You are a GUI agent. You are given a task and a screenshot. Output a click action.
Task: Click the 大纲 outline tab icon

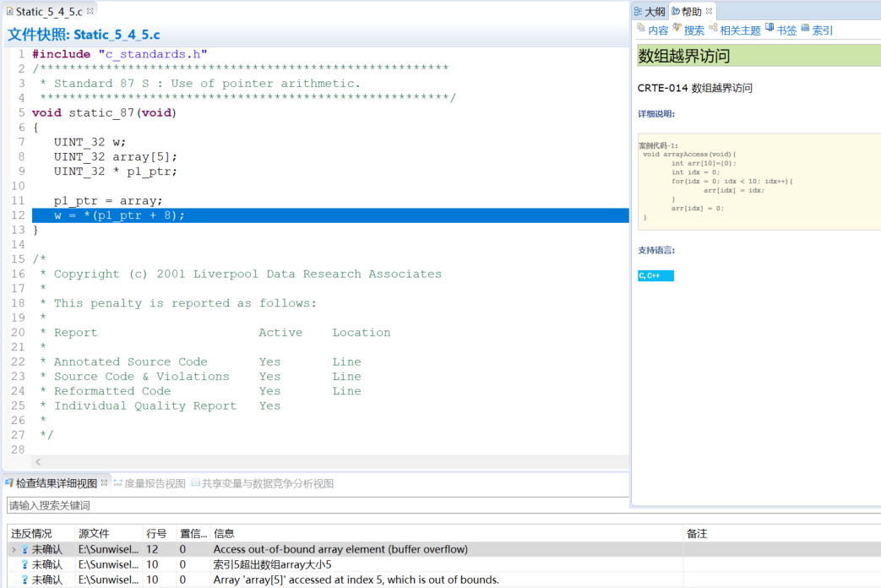click(x=639, y=11)
